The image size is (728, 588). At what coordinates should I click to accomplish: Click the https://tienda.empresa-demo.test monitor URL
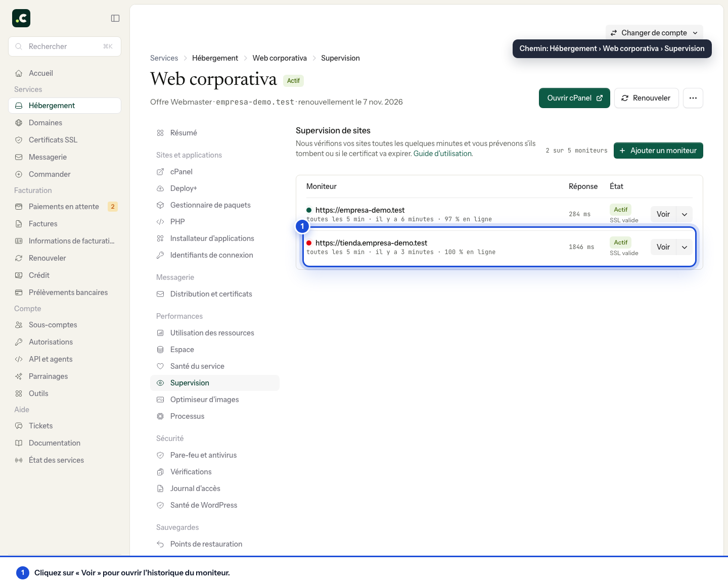[x=371, y=243]
